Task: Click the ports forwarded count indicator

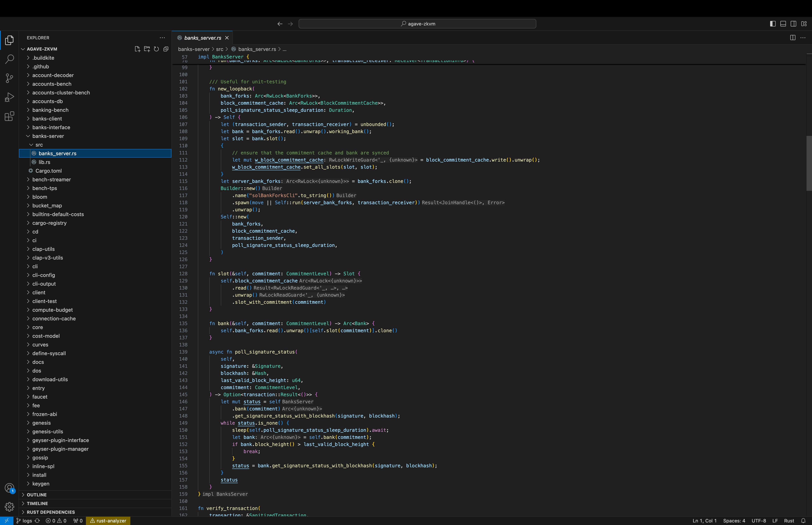Action: coord(78,521)
